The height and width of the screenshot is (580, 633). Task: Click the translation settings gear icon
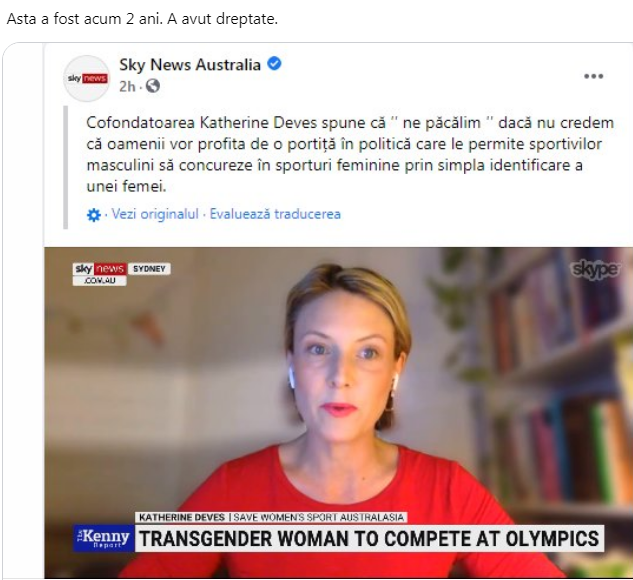tap(94, 215)
